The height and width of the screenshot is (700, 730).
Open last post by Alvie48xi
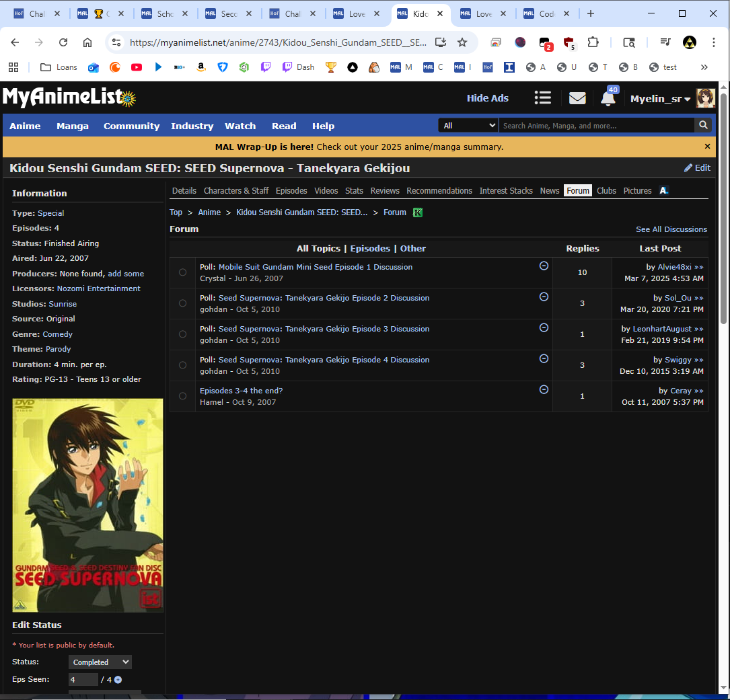[698, 267]
